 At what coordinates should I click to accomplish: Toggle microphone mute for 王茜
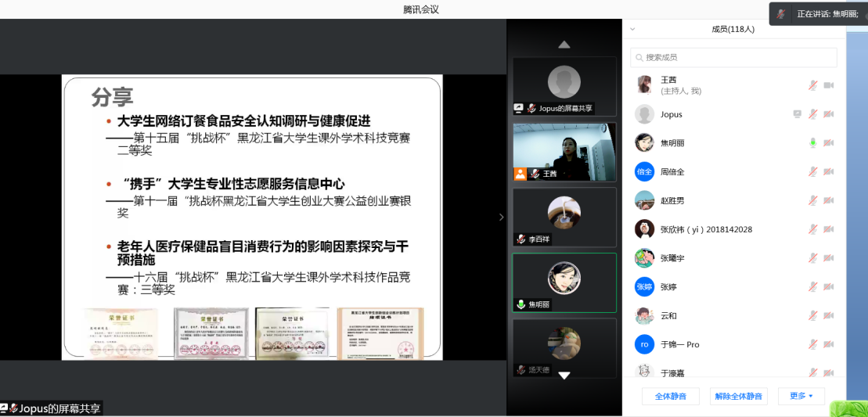pyautogui.click(x=812, y=85)
